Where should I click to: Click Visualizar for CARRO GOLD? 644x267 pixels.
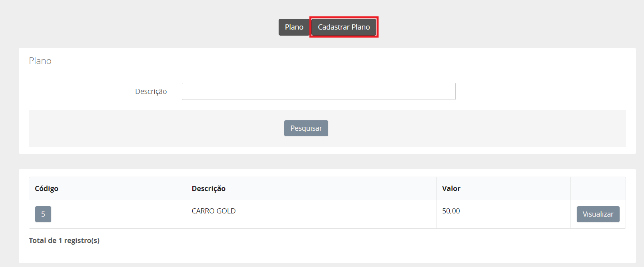(x=598, y=214)
